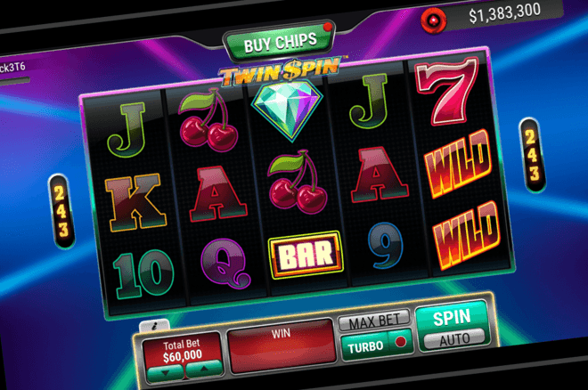This screenshot has width=588, height=390.
Task: Toggle the TURBO mode switch
Action: [x=377, y=345]
